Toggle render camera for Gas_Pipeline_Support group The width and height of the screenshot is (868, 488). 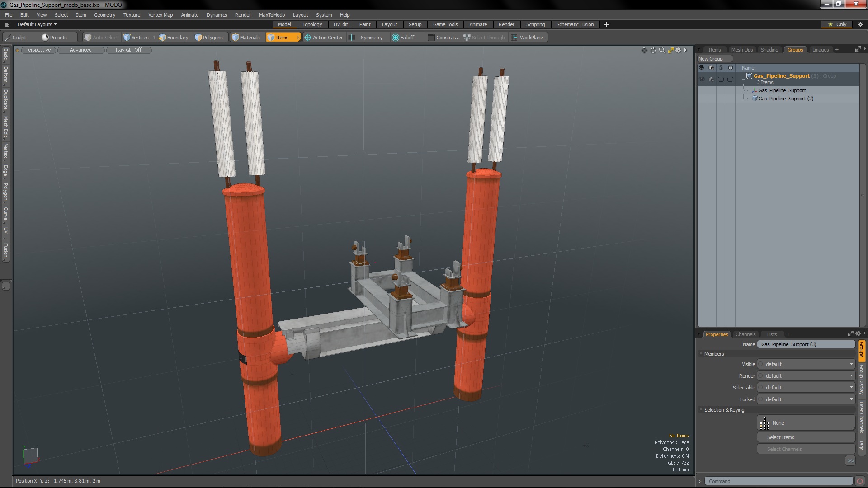click(711, 79)
